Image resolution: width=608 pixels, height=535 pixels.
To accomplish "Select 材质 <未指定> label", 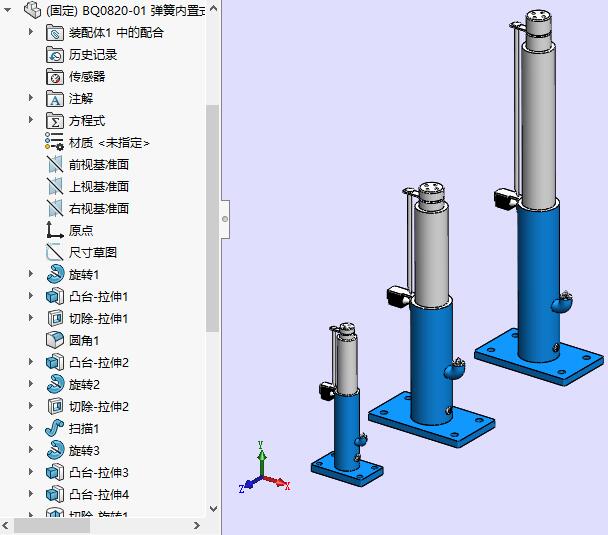I will coord(109,143).
